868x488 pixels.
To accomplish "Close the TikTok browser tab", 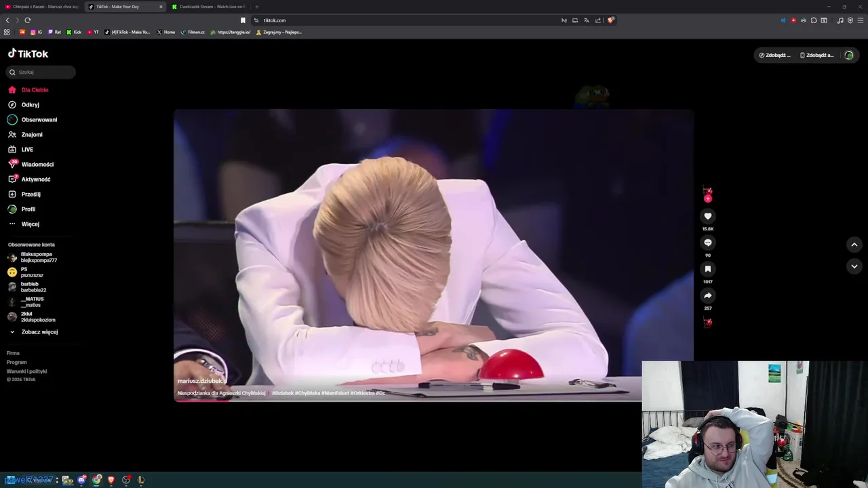I will click(161, 7).
